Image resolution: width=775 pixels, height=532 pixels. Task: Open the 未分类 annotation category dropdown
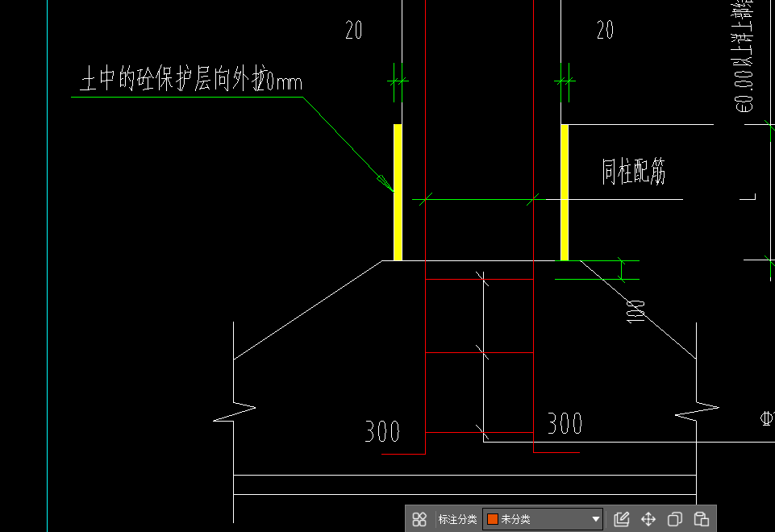[543, 519]
